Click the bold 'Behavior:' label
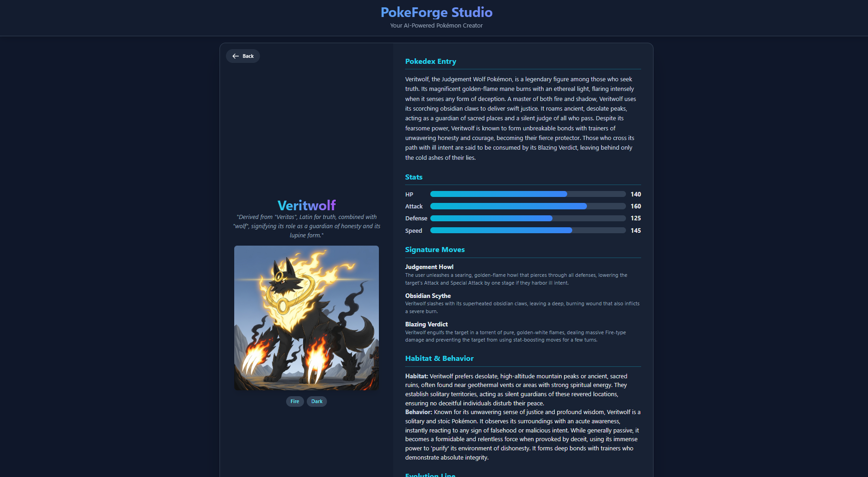The image size is (868, 477). coord(418,412)
